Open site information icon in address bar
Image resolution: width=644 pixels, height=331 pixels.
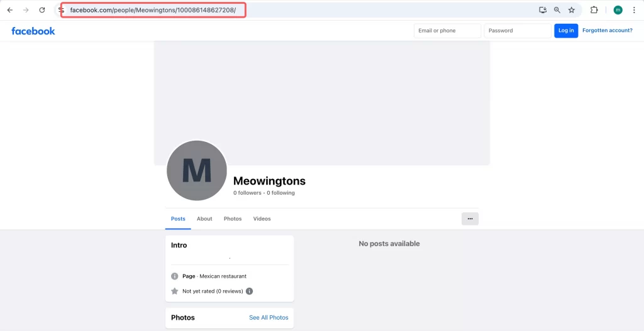pos(61,10)
